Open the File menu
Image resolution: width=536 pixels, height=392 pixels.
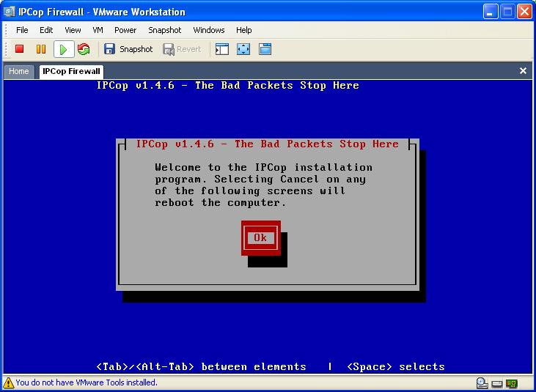[x=22, y=30]
